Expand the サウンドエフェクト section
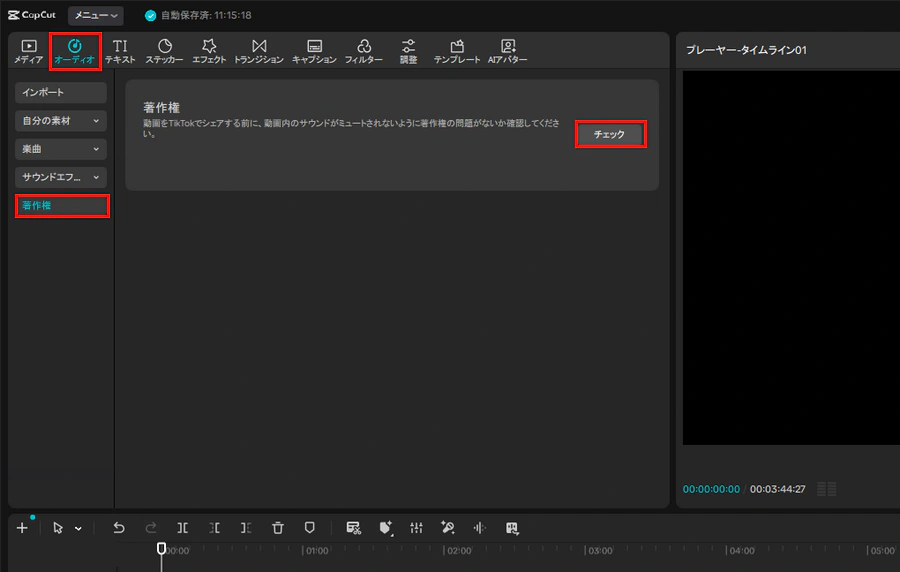Viewport: 900px width, 572px height. (x=61, y=177)
